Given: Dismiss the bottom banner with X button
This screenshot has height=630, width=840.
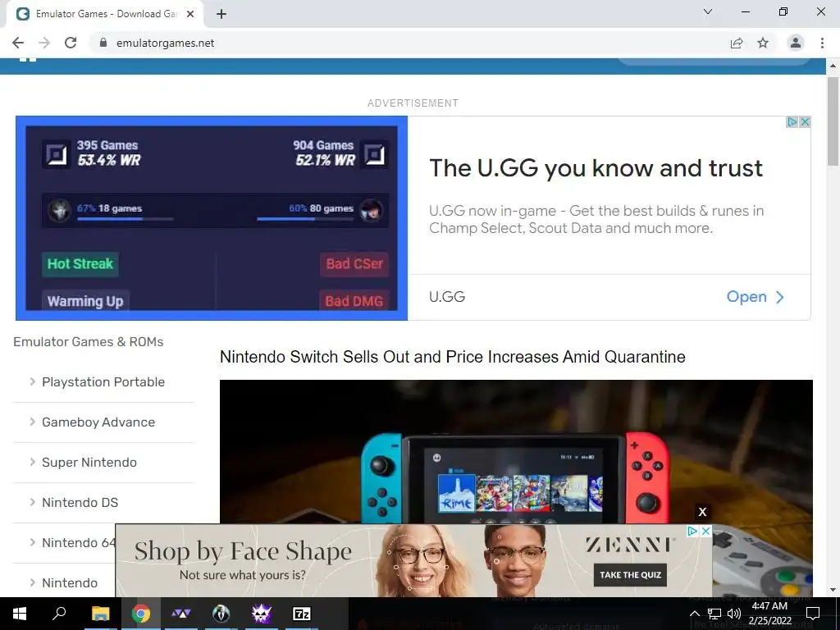Looking at the screenshot, I should pyautogui.click(x=702, y=512).
